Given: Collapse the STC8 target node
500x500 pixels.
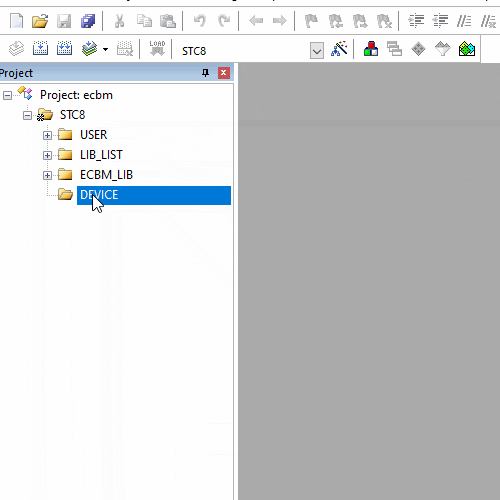Looking at the screenshot, I should tap(27, 116).
